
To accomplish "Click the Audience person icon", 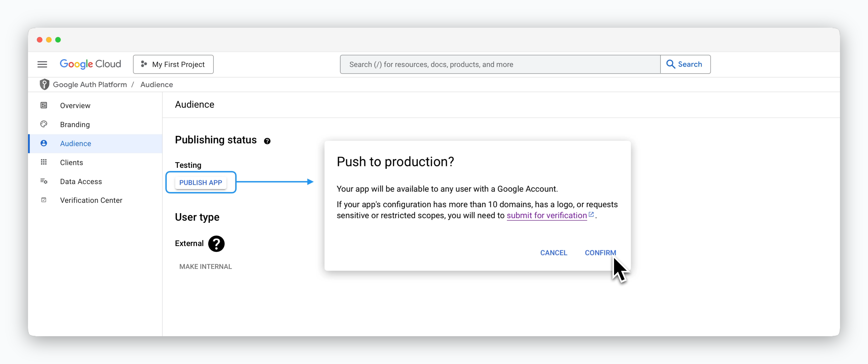I will [44, 143].
